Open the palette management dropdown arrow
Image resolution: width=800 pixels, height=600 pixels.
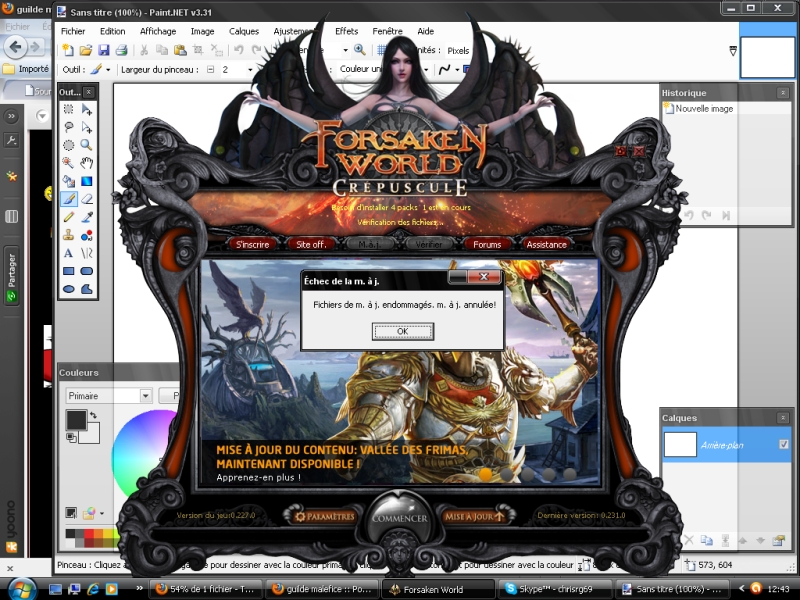(x=102, y=513)
